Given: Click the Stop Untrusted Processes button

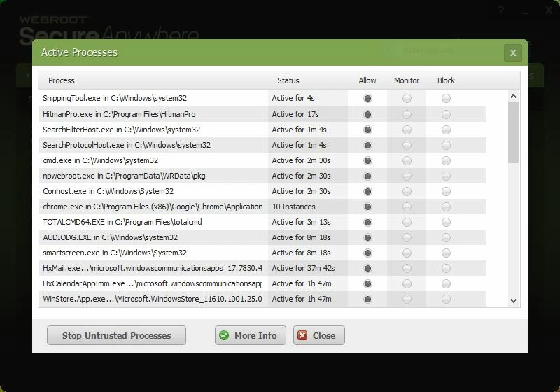Looking at the screenshot, I should coord(116,335).
